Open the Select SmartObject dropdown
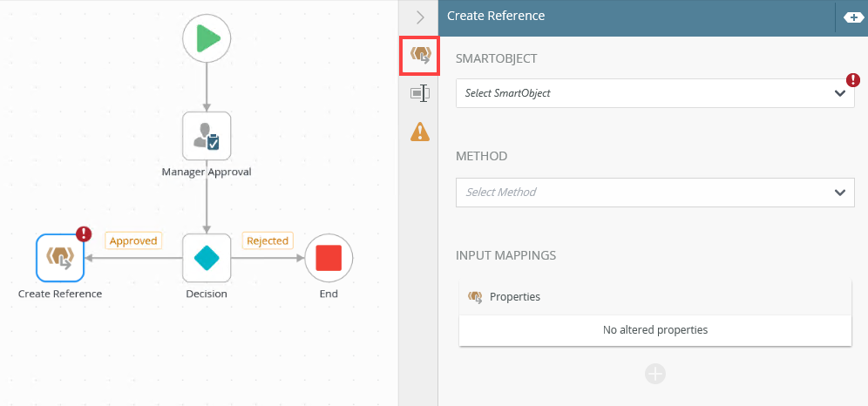The height and width of the screenshot is (406, 868). click(654, 93)
